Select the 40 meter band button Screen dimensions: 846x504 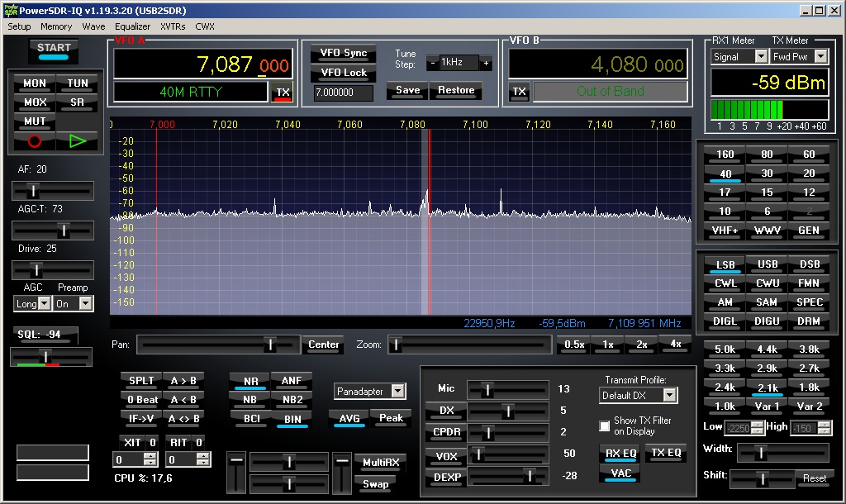tap(725, 174)
